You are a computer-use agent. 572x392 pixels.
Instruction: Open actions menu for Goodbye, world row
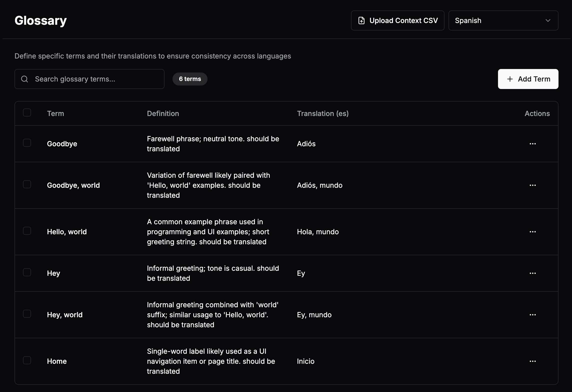[532, 185]
